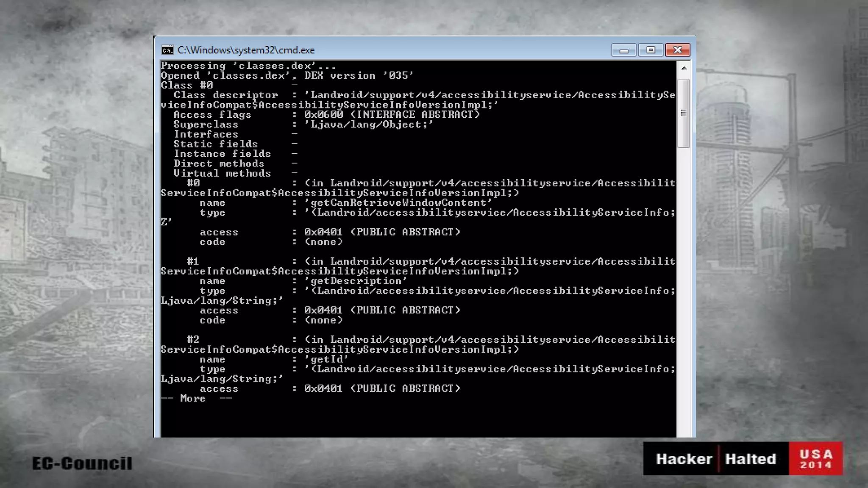Image resolution: width=868 pixels, height=488 pixels.
Task: Click the Hacker Halted logo
Action: point(716,459)
